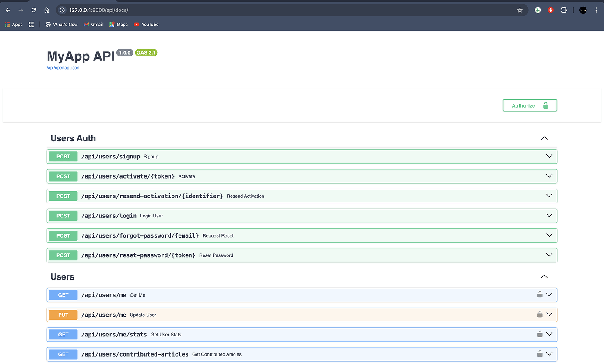
Task: Collapse the Users section
Action: (544, 277)
